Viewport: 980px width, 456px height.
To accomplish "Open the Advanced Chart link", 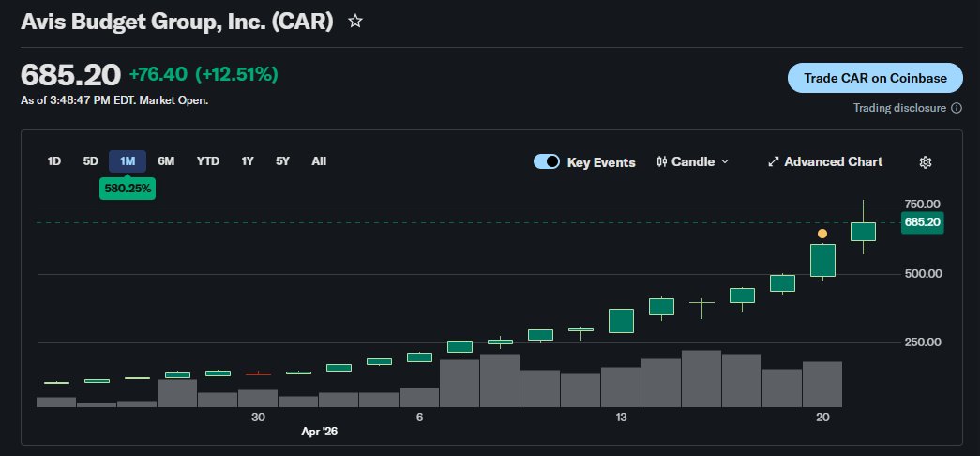I will [825, 162].
